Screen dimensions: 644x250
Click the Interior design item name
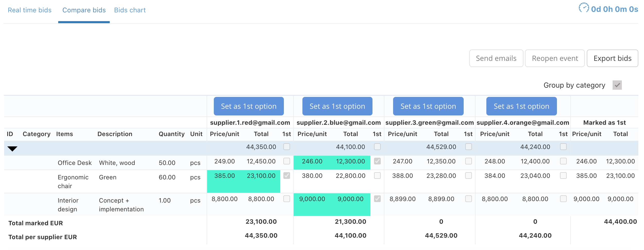[68, 205]
